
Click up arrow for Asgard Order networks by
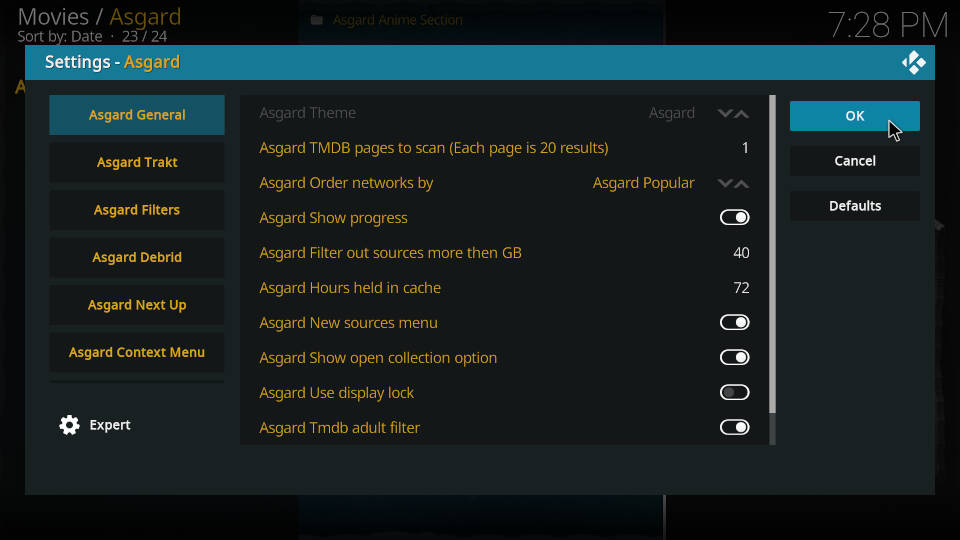(x=741, y=184)
